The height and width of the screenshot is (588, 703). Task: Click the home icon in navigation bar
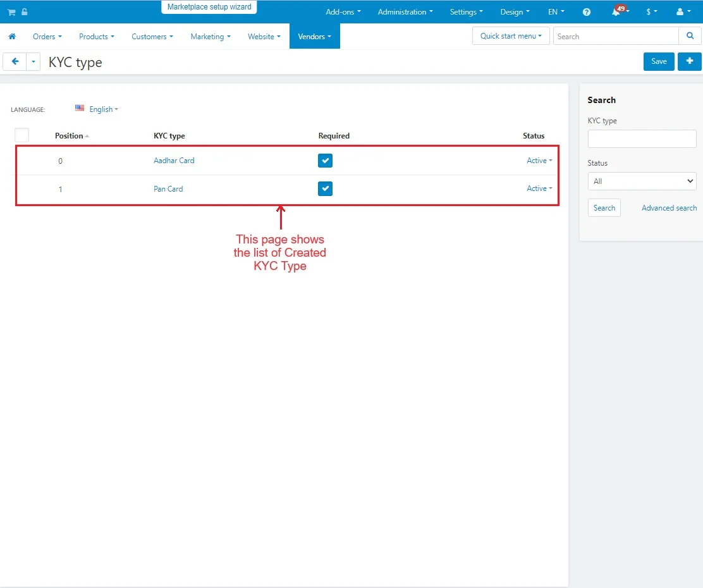pyautogui.click(x=12, y=37)
